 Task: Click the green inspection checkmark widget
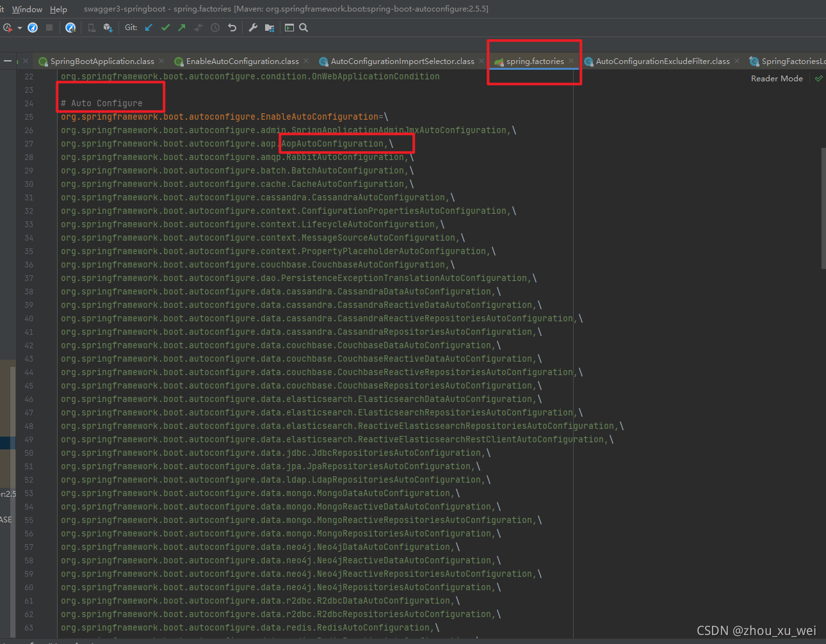[x=818, y=79]
